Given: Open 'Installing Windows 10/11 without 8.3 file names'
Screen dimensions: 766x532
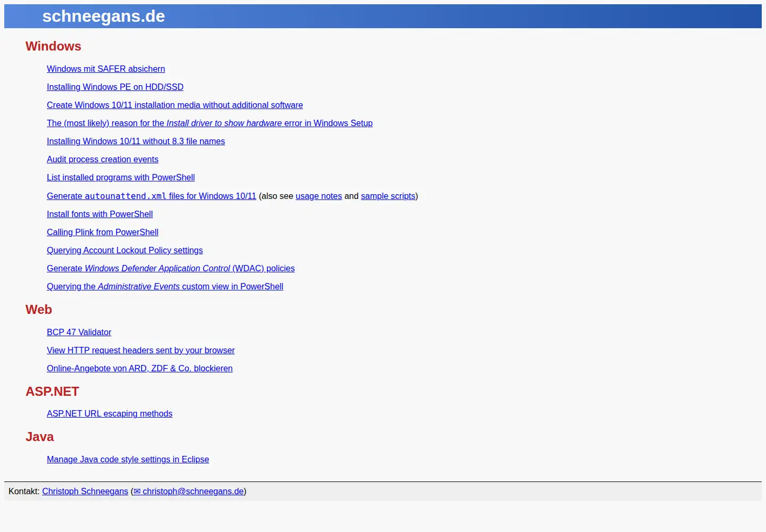Looking at the screenshot, I should click(x=136, y=141).
